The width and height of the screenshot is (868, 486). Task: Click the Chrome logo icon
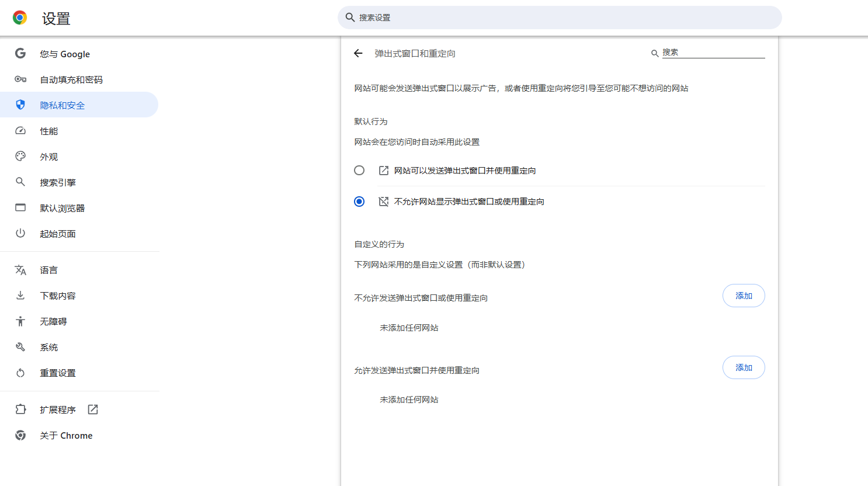20,18
